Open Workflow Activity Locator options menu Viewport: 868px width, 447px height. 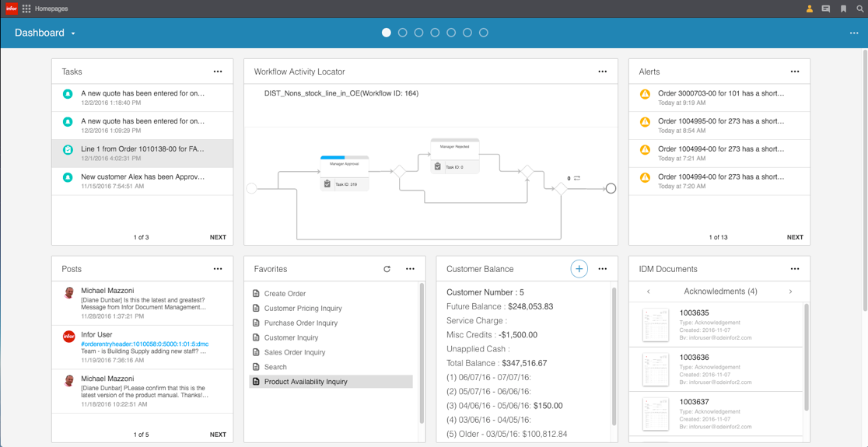602,72
